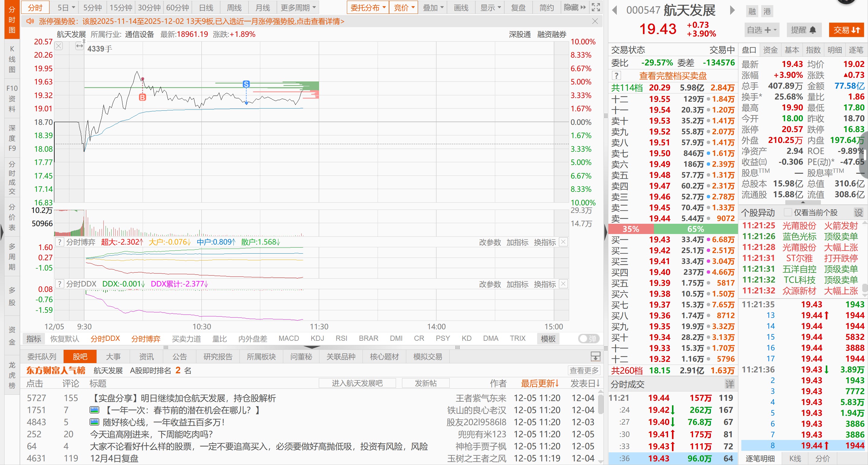Click the orange 交易 button
868x465 pixels.
coord(846,30)
